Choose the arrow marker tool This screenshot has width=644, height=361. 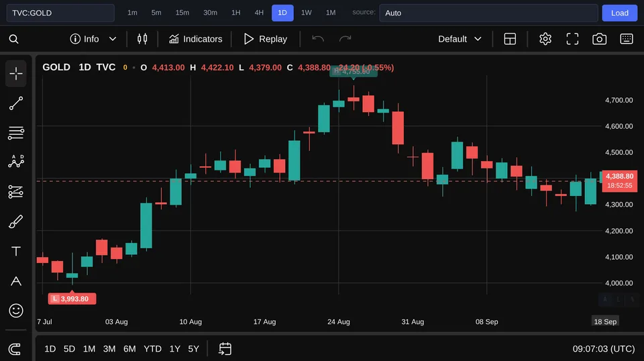[x=16, y=281]
